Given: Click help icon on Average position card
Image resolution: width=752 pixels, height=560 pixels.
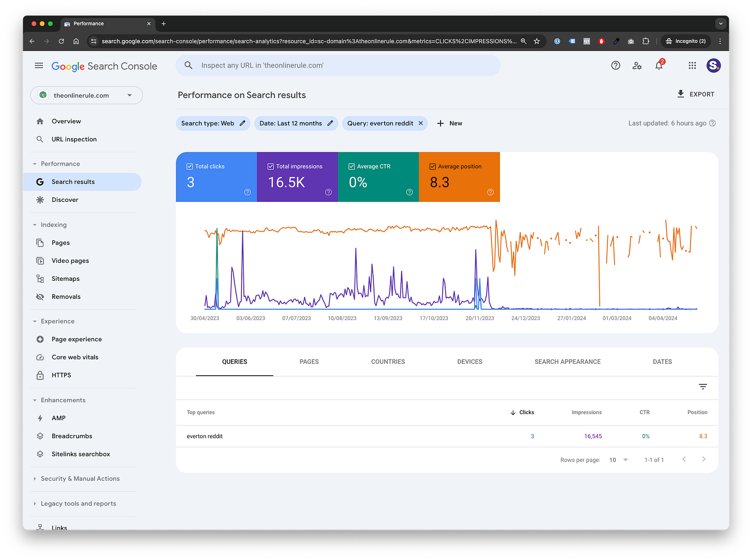Looking at the screenshot, I should tap(491, 192).
